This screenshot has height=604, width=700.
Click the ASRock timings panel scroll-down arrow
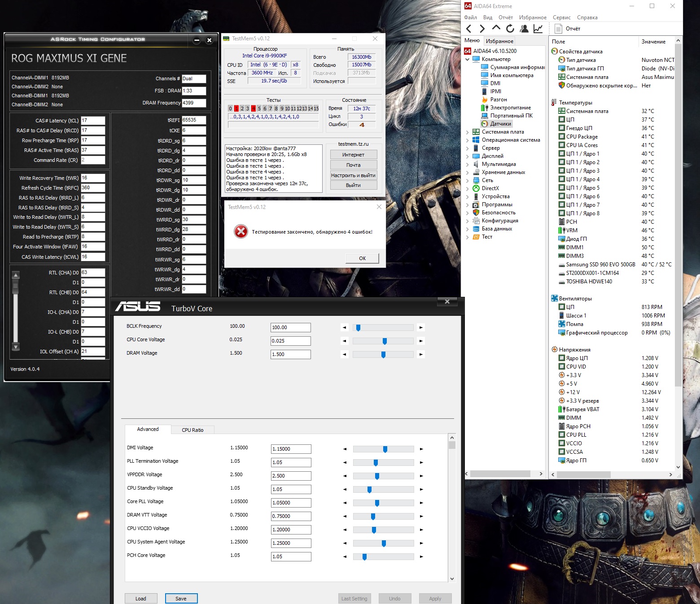pos(16,347)
